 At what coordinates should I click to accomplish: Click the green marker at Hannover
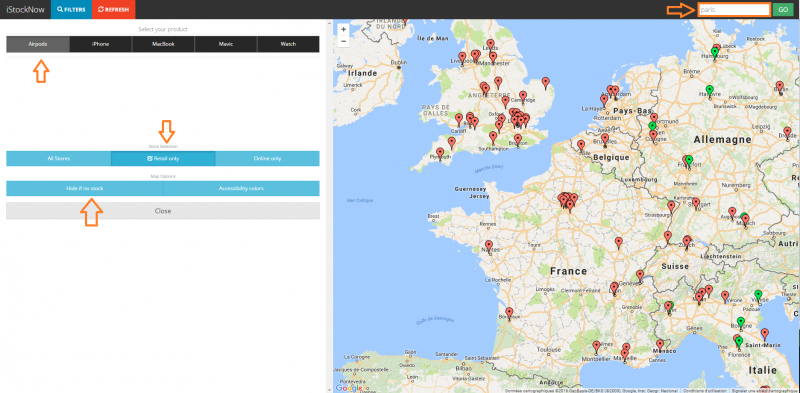click(709, 91)
